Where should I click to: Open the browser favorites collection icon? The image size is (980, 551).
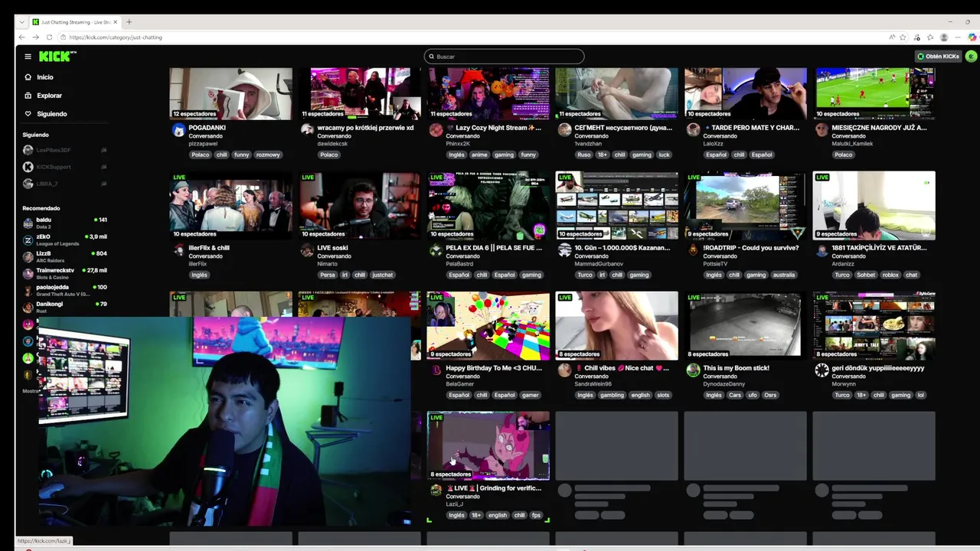pyautogui.click(x=930, y=37)
